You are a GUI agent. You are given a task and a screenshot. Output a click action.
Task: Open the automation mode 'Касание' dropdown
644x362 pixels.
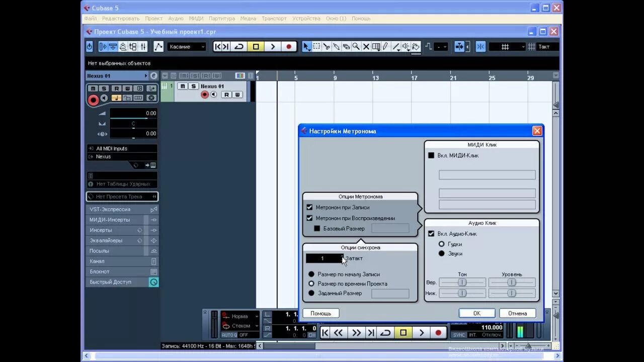tap(187, 47)
